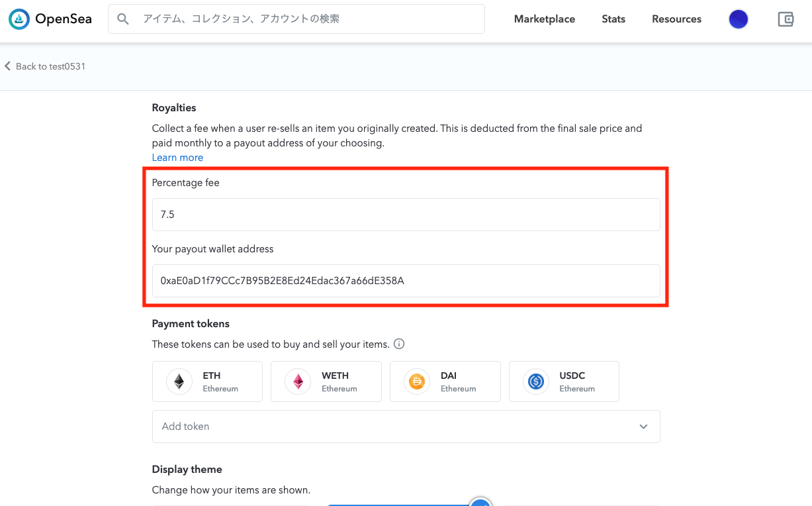The image size is (812, 506).
Task: Select the USDC Ethereum token card
Action: point(564,381)
